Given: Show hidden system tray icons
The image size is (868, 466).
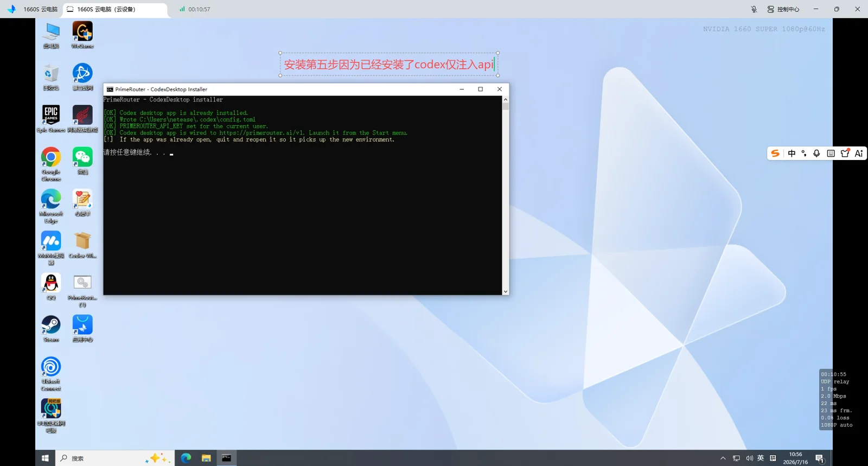Looking at the screenshot, I should [723, 458].
